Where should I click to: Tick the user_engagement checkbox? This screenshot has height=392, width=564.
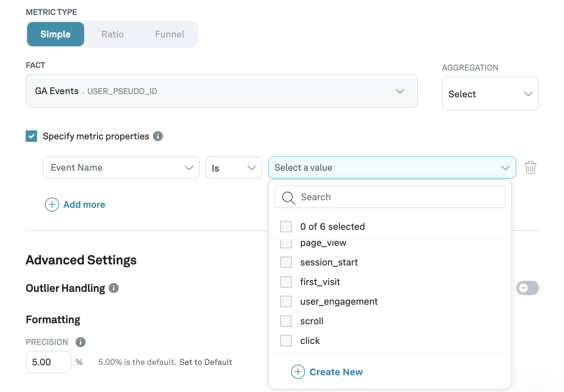pos(286,301)
